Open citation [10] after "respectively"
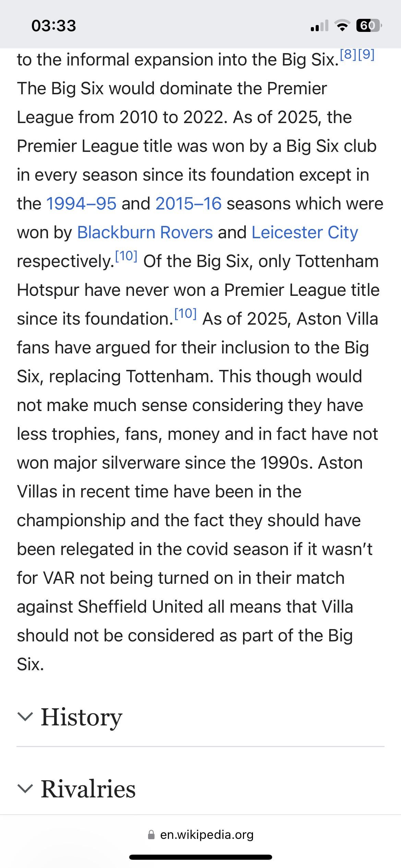The image size is (401, 868). coord(126,256)
